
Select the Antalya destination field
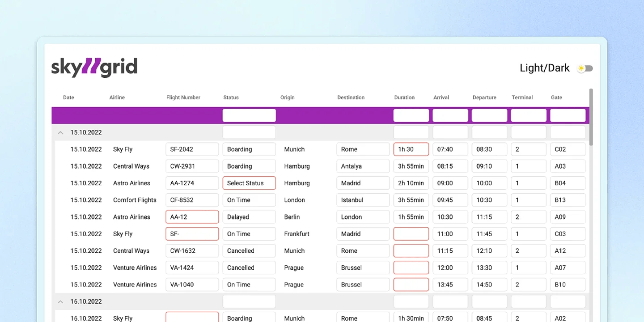click(363, 166)
